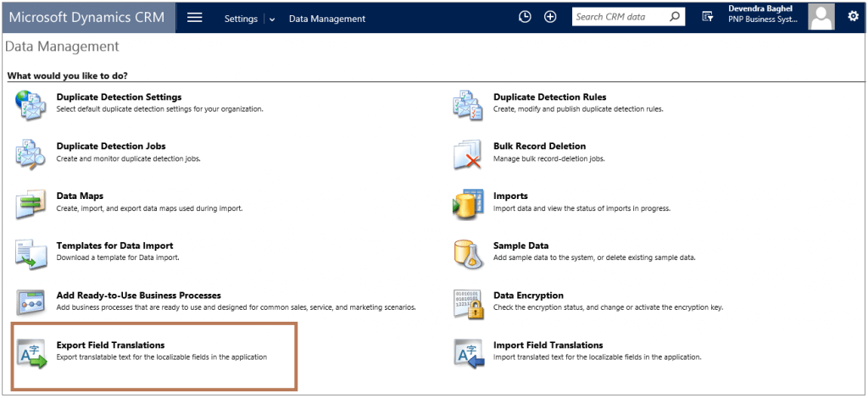The width and height of the screenshot is (868, 398).
Task: Click the Duplicate Detection Jobs icon
Action: point(31,154)
